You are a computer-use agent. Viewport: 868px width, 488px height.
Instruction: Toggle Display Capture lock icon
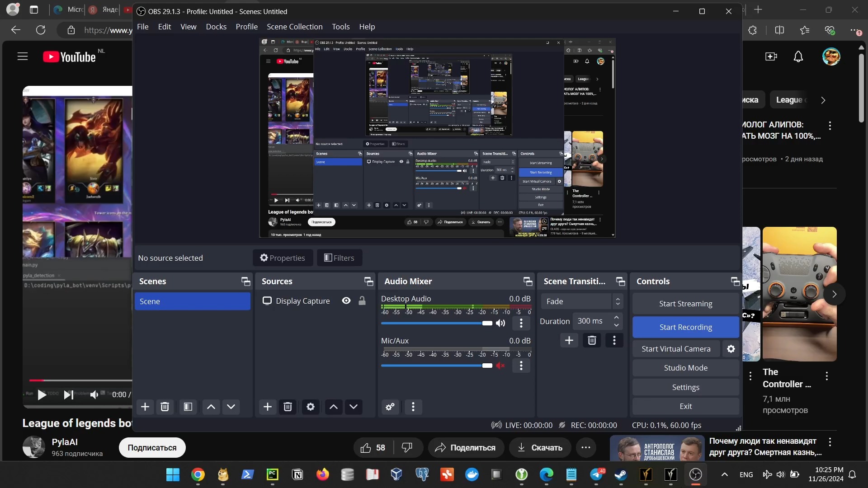tap(362, 301)
